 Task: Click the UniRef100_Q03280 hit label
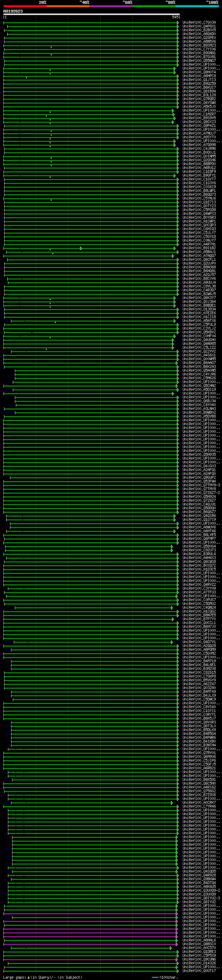point(199,688)
